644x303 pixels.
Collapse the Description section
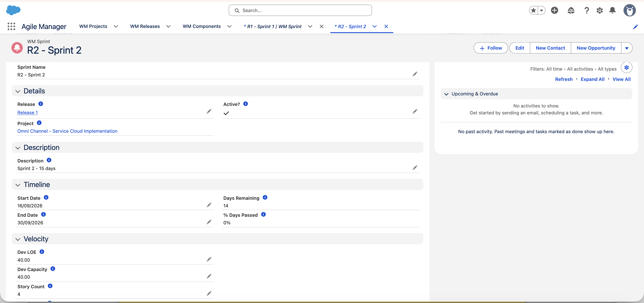click(x=18, y=148)
